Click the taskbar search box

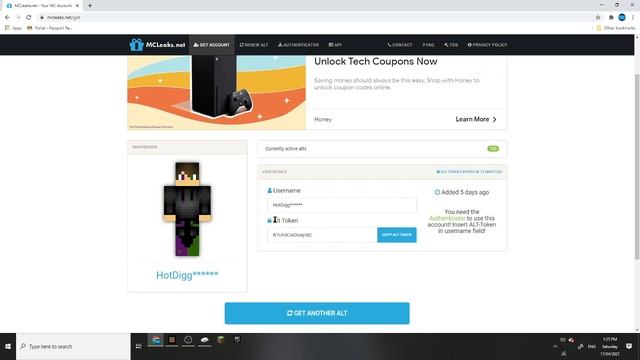[73, 346]
